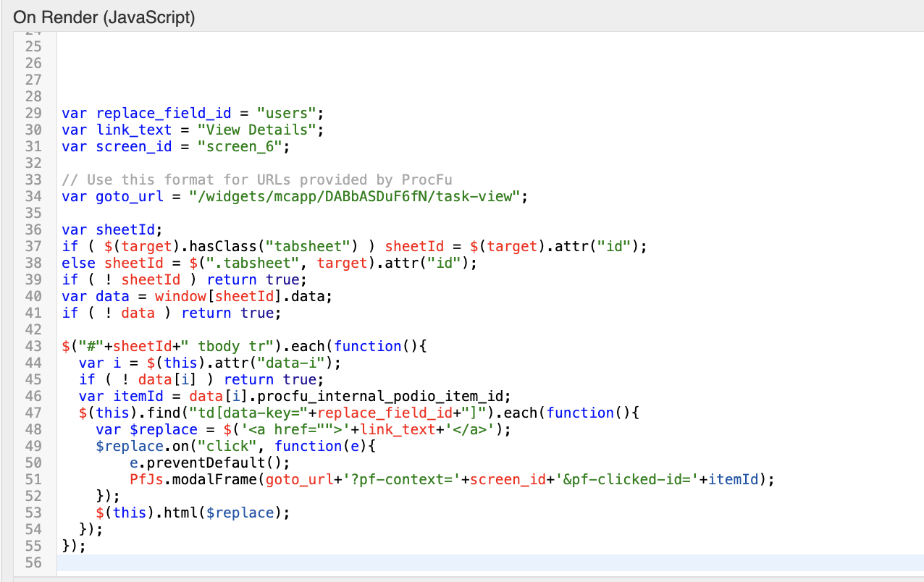The height and width of the screenshot is (582, 924).
Task: Click $(this).html($replace) statement
Action: point(193,513)
